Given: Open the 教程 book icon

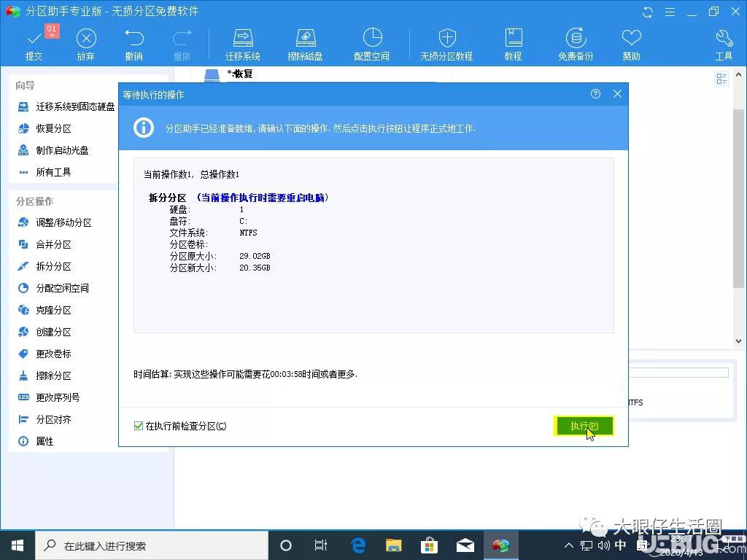Looking at the screenshot, I should coord(513,44).
